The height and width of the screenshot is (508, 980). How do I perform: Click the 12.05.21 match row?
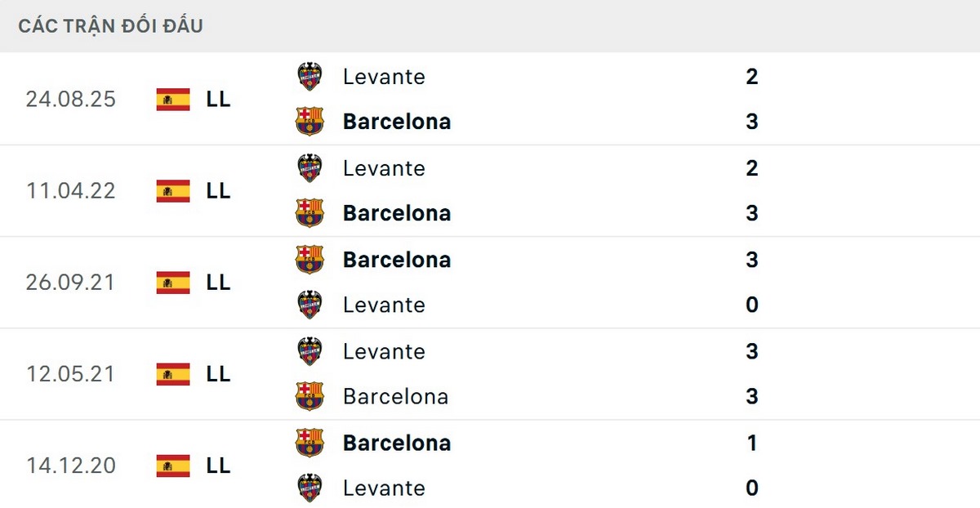[x=490, y=374]
